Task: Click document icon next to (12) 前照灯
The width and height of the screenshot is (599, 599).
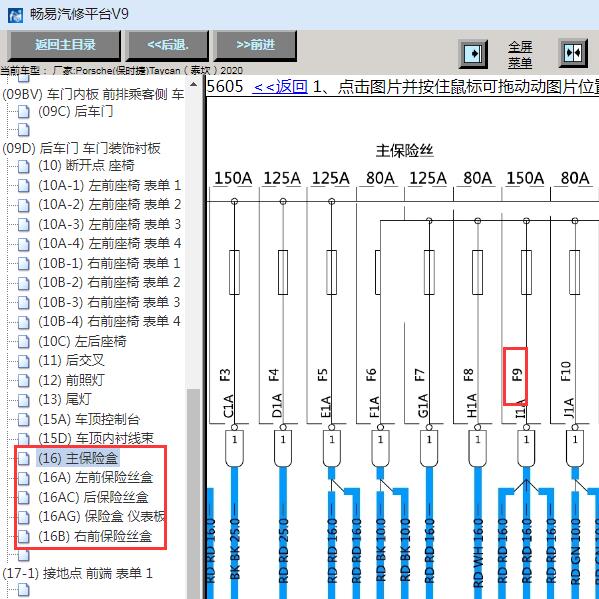Action: 23,381
